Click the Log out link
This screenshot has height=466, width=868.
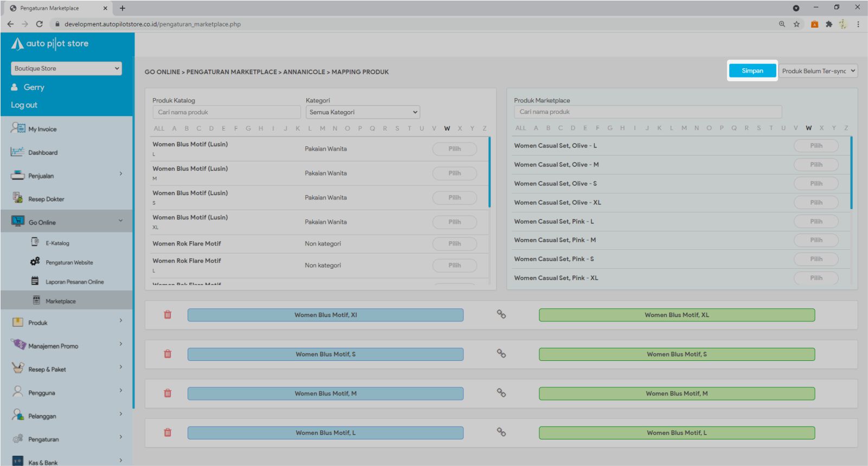pyautogui.click(x=24, y=105)
